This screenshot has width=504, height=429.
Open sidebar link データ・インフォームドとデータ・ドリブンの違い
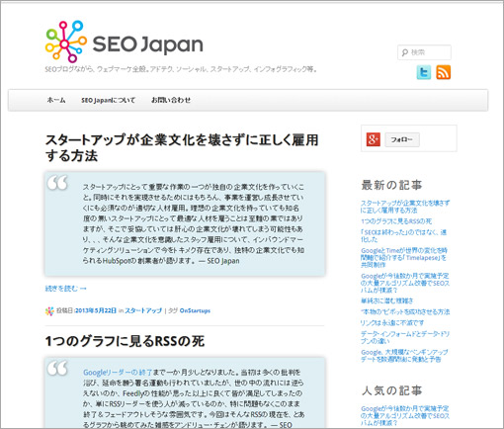click(x=405, y=337)
